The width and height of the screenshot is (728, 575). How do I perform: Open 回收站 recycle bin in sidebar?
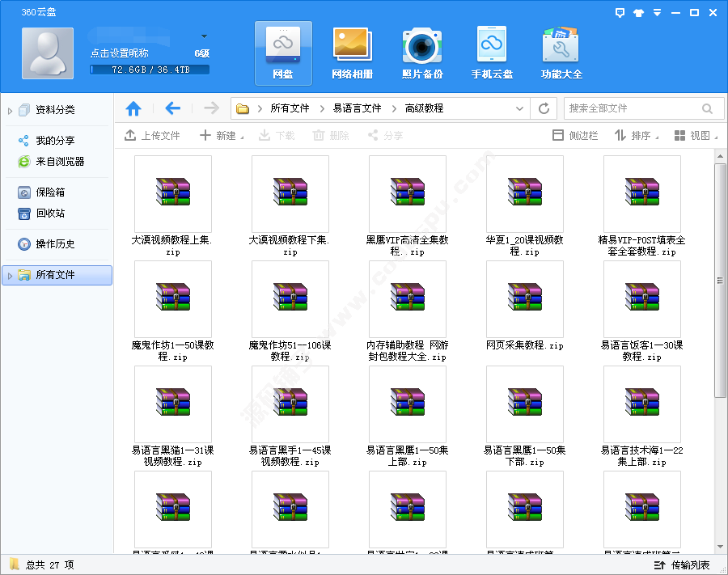[50, 214]
